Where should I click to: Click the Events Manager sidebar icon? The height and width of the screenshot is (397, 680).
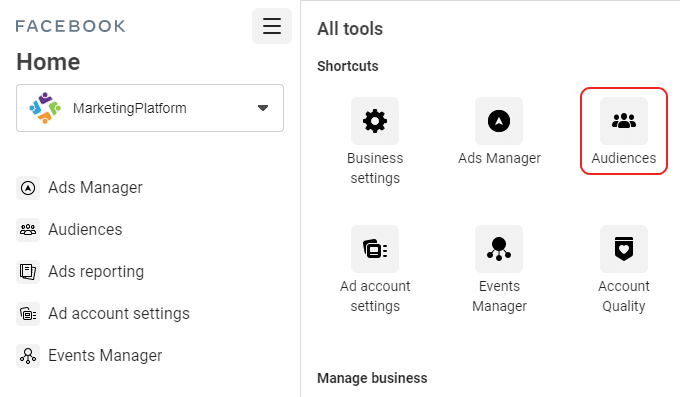pyautogui.click(x=28, y=356)
